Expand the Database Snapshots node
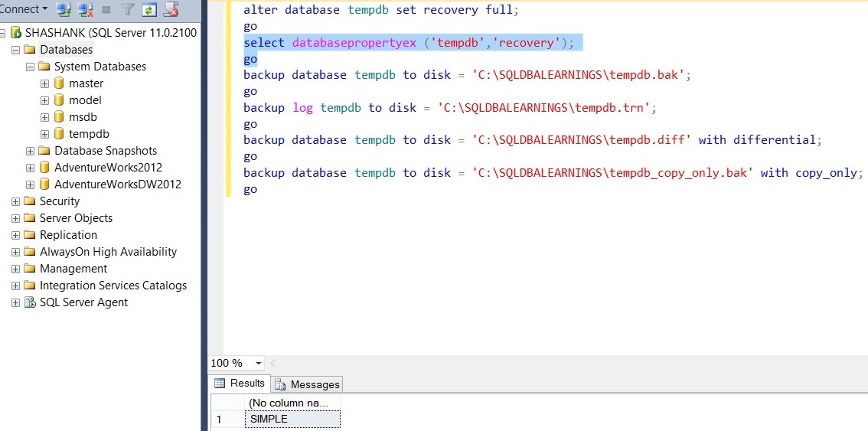This screenshot has height=431, width=868. point(30,151)
